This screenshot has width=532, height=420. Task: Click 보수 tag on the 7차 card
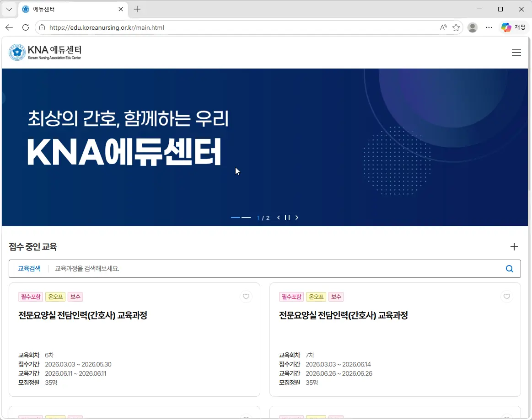(336, 297)
